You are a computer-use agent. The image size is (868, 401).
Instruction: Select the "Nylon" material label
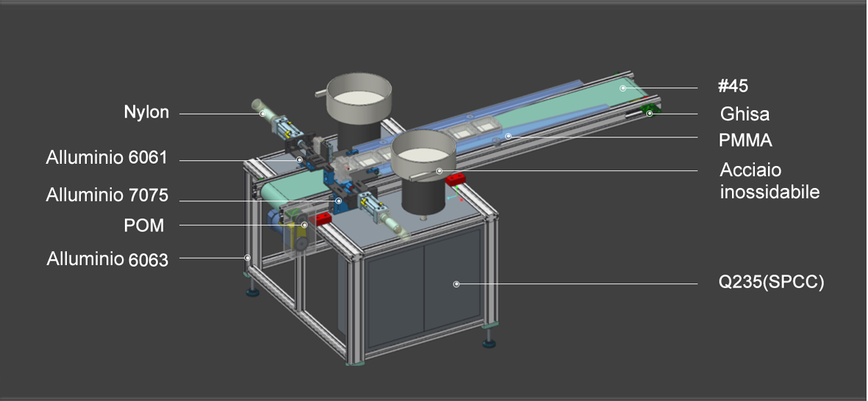coord(146,112)
